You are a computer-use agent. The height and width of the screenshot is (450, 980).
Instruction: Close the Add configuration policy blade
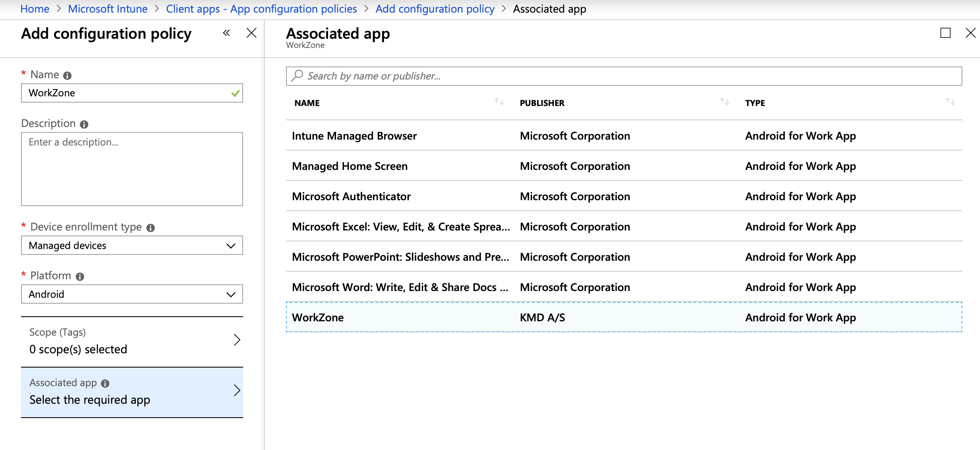252,33
